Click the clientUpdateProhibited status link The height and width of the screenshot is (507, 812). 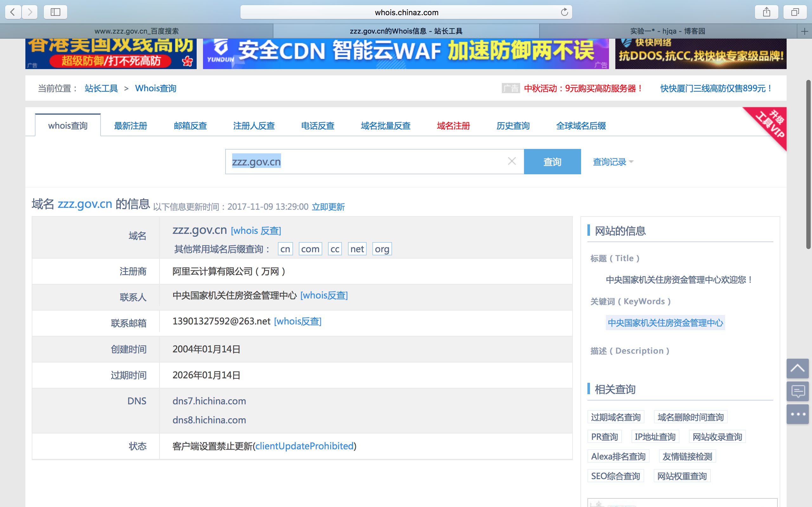tap(304, 446)
